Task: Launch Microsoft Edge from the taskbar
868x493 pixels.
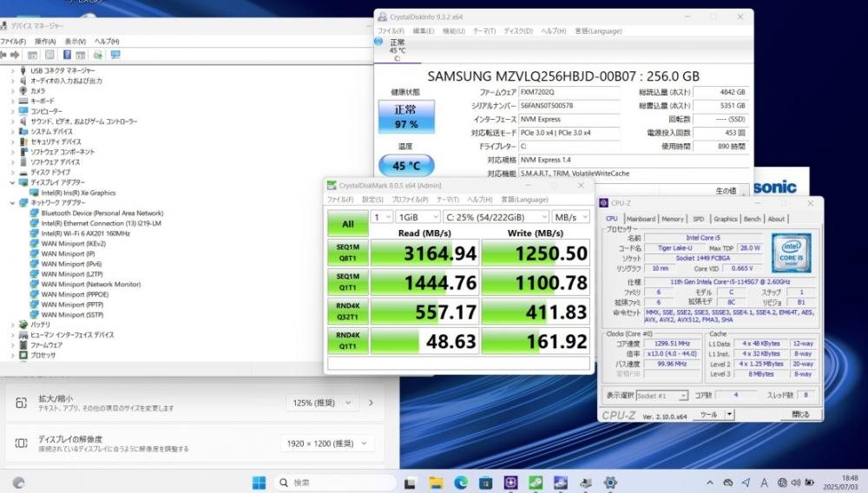Action: (x=461, y=483)
